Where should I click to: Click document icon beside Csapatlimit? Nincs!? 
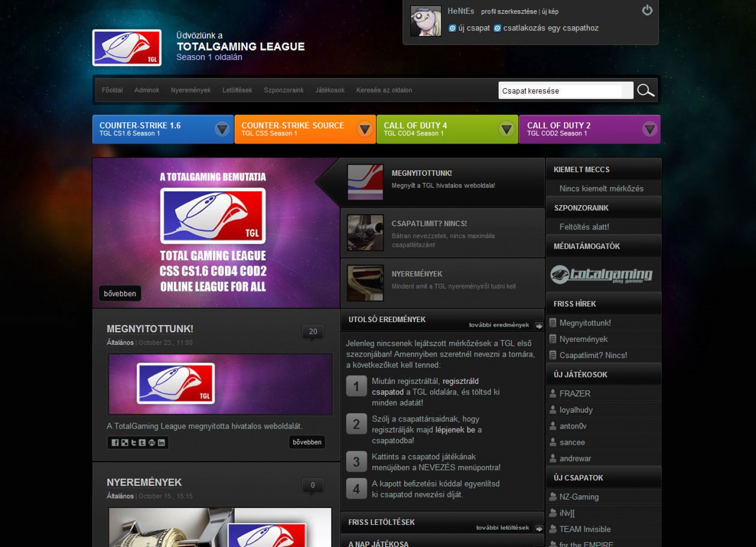[x=553, y=355]
